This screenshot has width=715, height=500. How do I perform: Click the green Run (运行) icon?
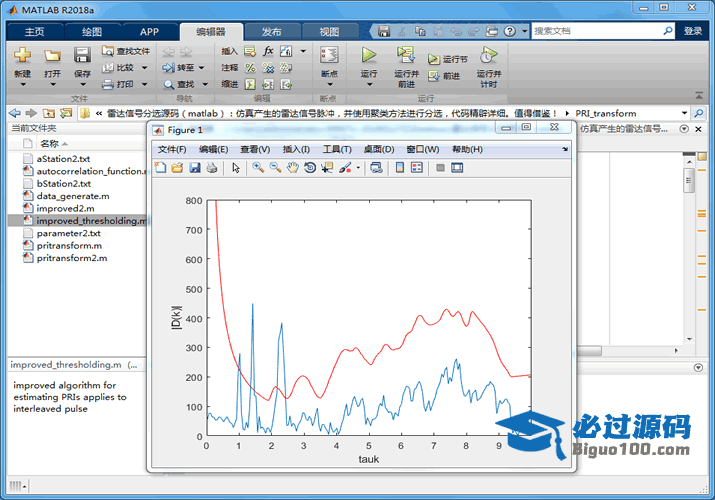[x=369, y=55]
